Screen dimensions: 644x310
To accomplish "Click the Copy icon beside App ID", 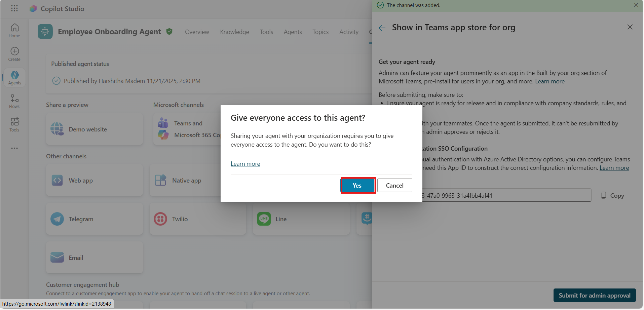I will point(604,195).
